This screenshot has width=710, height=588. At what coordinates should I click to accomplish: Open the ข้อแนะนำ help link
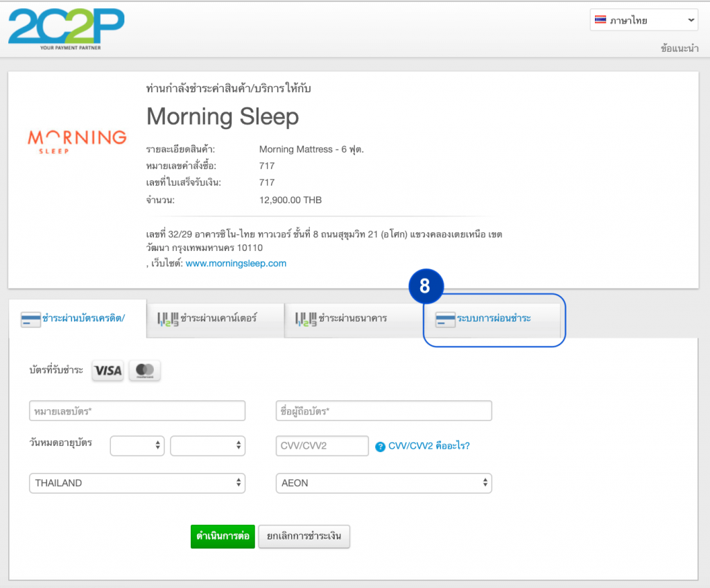click(x=679, y=48)
